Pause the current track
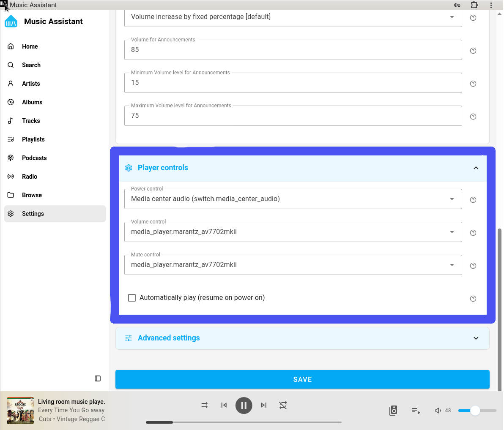Image resolution: width=504 pixels, height=430 pixels. (244, 406)
